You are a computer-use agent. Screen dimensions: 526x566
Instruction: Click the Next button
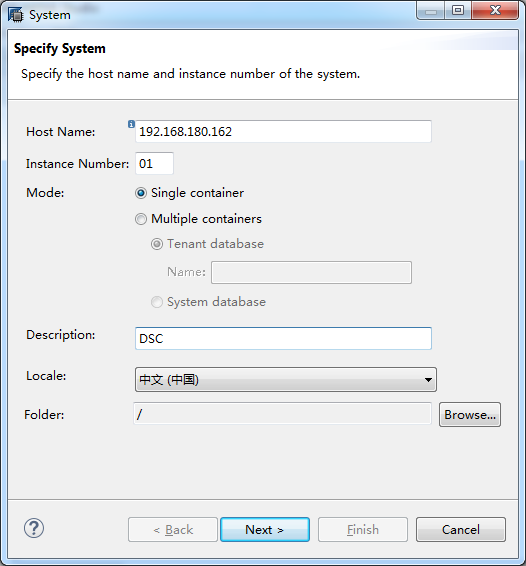coord(265,530)
